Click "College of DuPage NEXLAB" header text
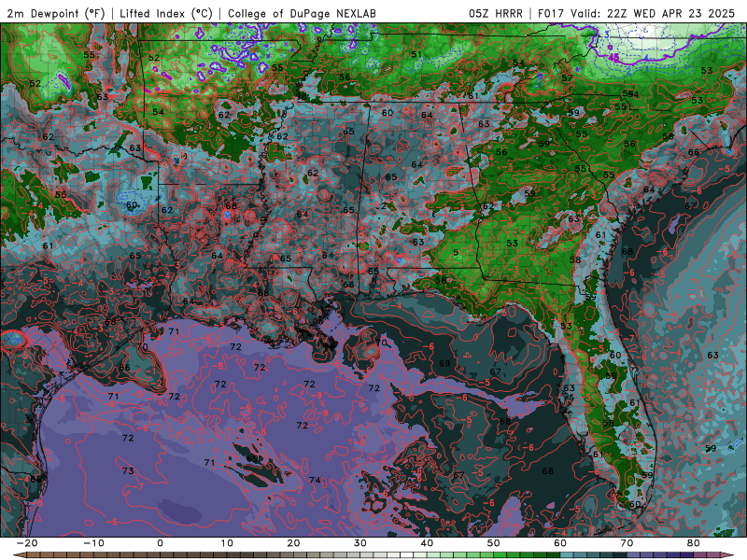 pyautogui.click(x=302, y=13)
